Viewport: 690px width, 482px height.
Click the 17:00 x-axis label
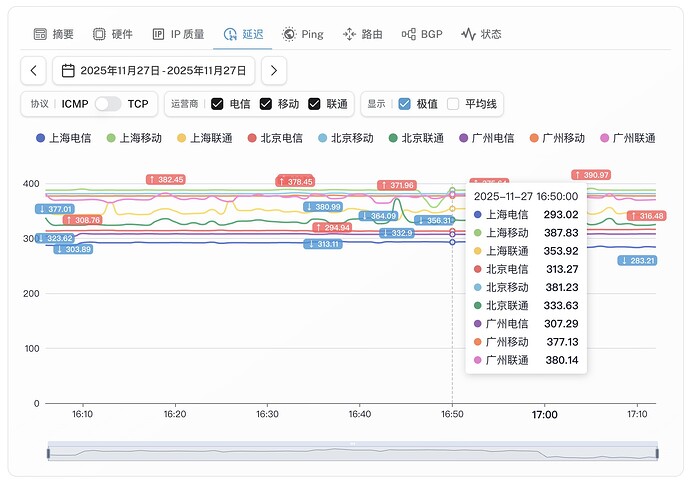544,415
